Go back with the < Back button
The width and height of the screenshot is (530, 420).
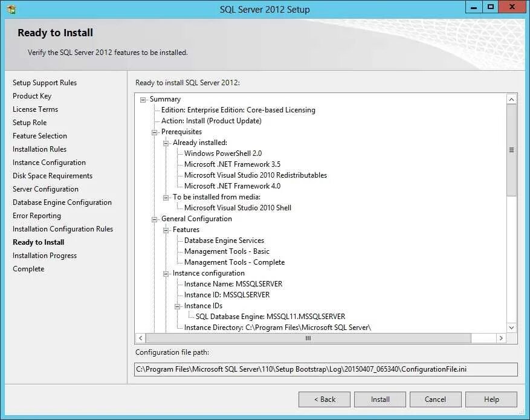(x=325, y=399)
